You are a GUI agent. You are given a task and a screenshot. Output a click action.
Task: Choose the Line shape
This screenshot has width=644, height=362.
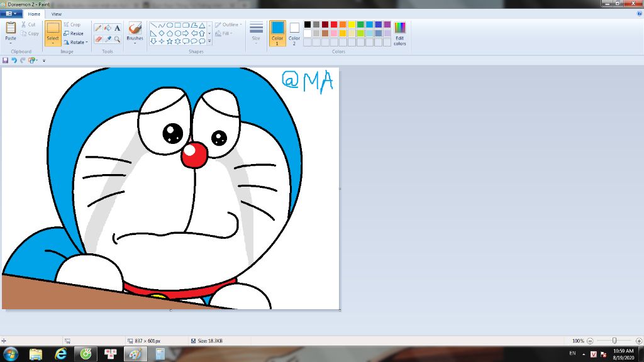(153, 25)
